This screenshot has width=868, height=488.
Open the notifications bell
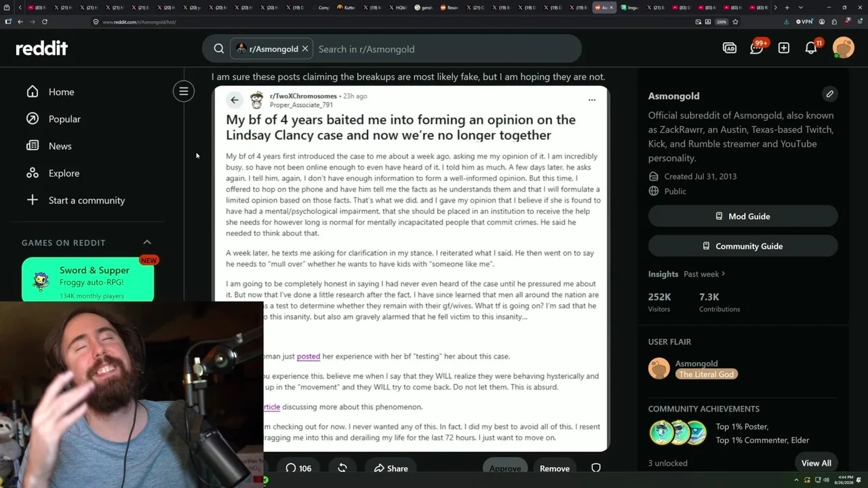tap(811, 48)
